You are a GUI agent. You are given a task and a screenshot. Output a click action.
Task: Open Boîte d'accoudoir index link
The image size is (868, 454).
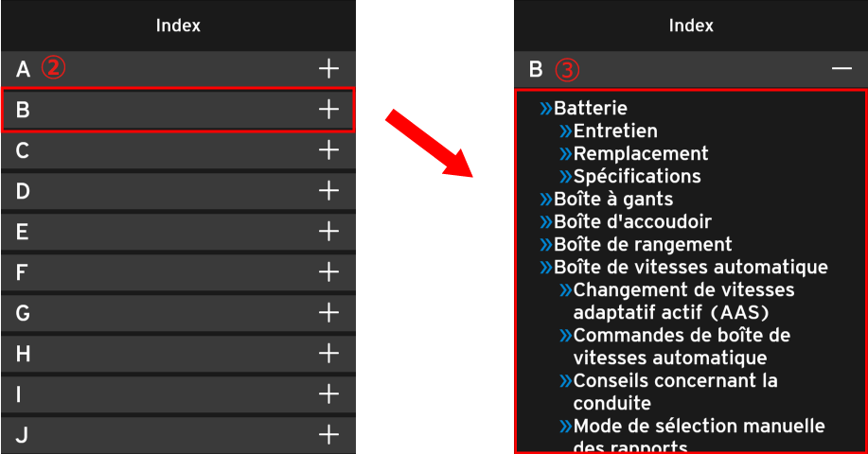tap(631, 221)
